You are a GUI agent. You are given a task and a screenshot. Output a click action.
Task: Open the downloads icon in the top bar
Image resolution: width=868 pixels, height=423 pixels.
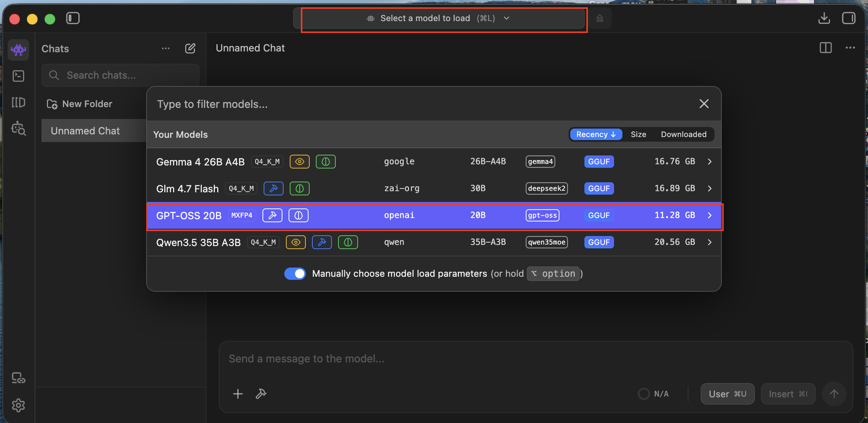coord(824,18)
